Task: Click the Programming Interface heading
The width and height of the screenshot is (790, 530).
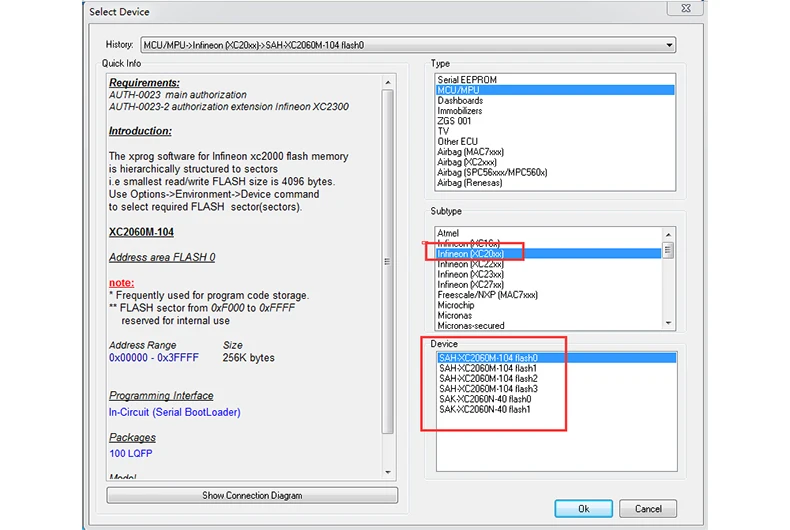Action: point(161,396)
